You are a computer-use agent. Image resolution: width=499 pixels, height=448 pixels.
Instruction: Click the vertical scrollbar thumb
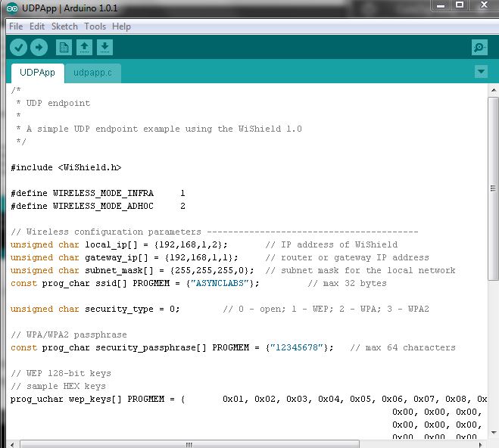coord(493,189)
